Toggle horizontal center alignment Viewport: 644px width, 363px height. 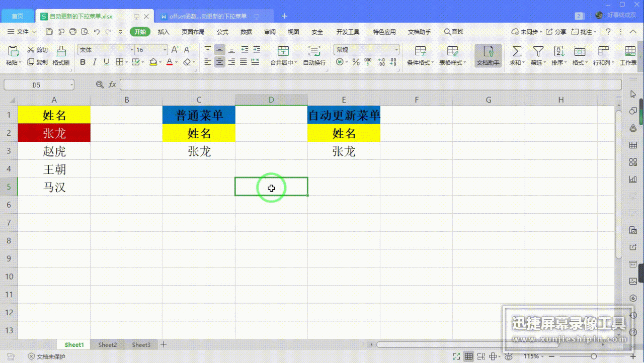click(x=220, y=62)
